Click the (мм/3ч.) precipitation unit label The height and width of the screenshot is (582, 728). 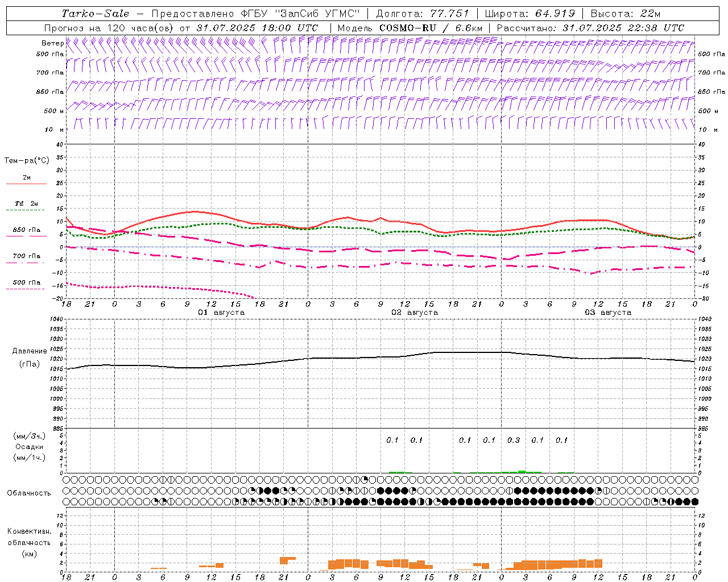30,436
